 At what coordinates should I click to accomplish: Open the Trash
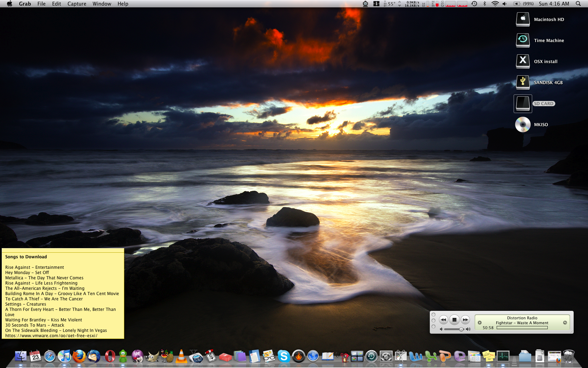(569, 356)
